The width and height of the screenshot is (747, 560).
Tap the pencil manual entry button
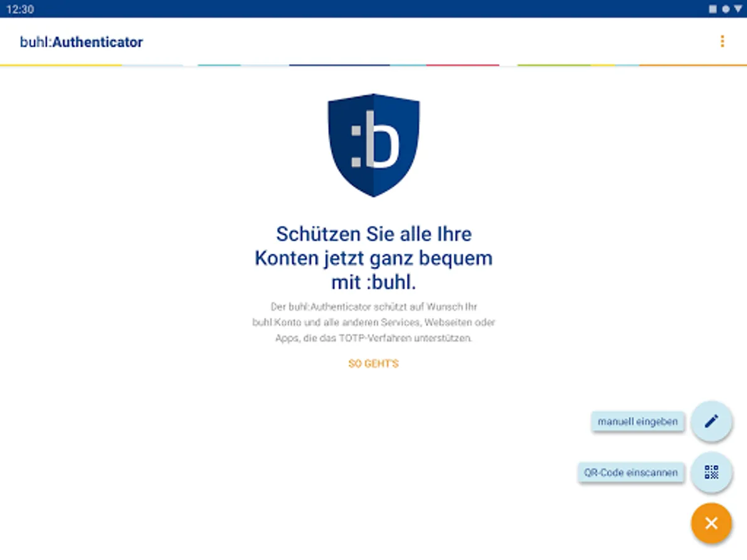[x=712, y=421]
